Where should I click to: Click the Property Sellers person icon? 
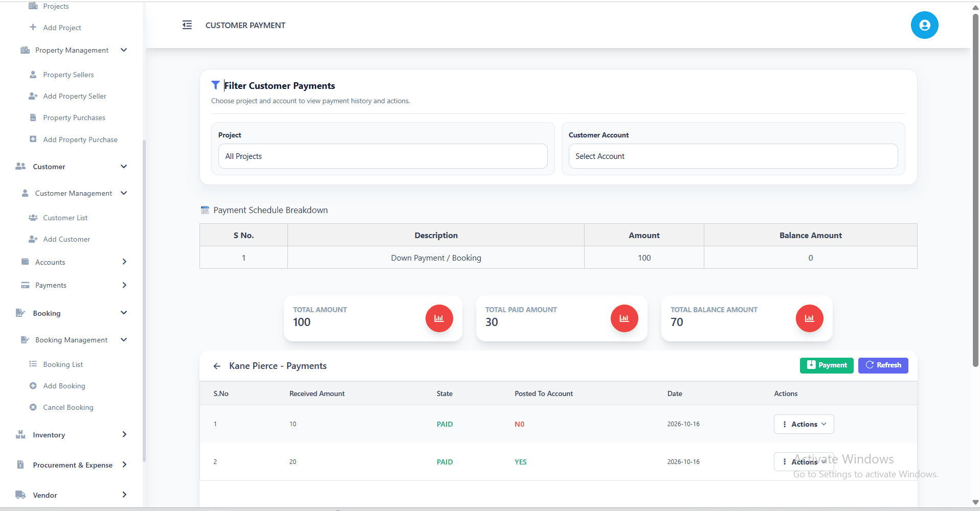click(33, 75)
